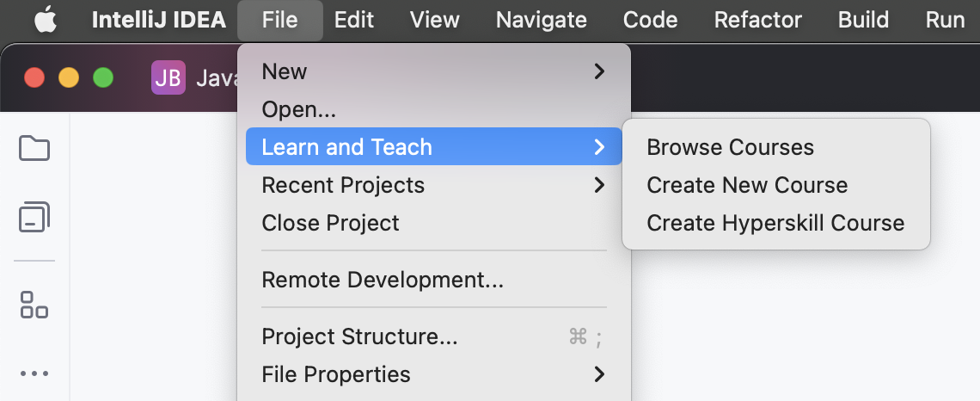Open the Refactor menu
The height and width of the screenshot is (401, 980).
758,20
